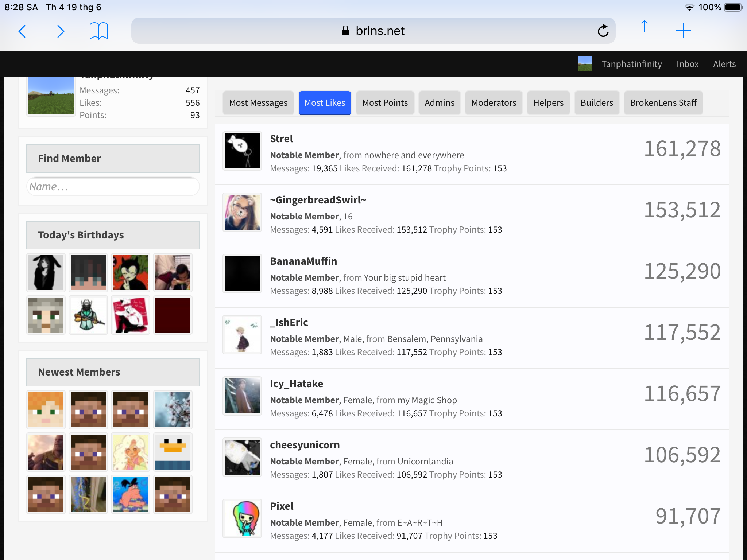Viewport: 747px width, 560px height.
Task: Open the Safari bookmarks book icon
Action: 99,31
